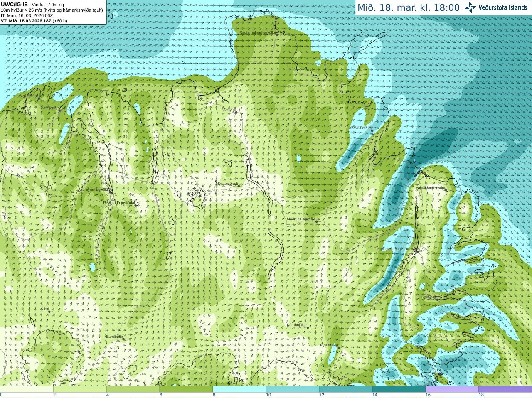Select the Kollaleira station marker
The width and height of the screenshot is (532, 398).
point(438,299)
